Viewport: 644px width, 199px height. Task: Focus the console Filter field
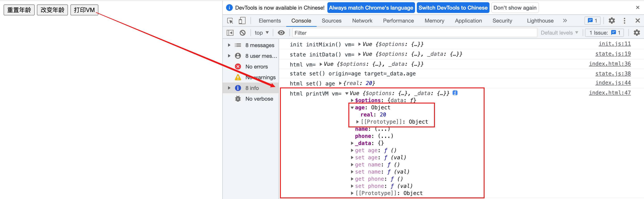(x=415, y=33)
